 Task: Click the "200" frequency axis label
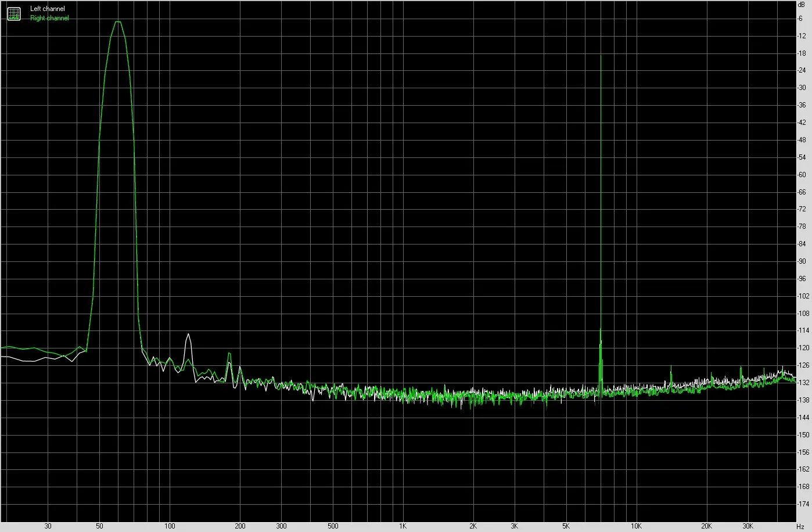tap(240, 526)
